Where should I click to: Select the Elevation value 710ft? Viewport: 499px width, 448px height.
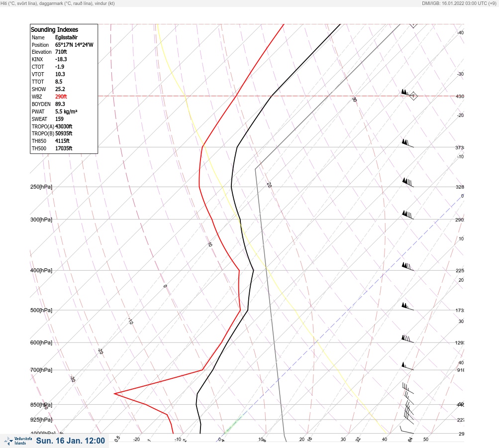tap(61, 52)
